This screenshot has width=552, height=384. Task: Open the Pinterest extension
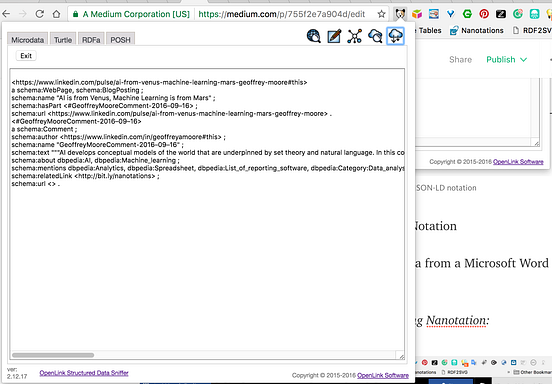(x=484, y=14)
